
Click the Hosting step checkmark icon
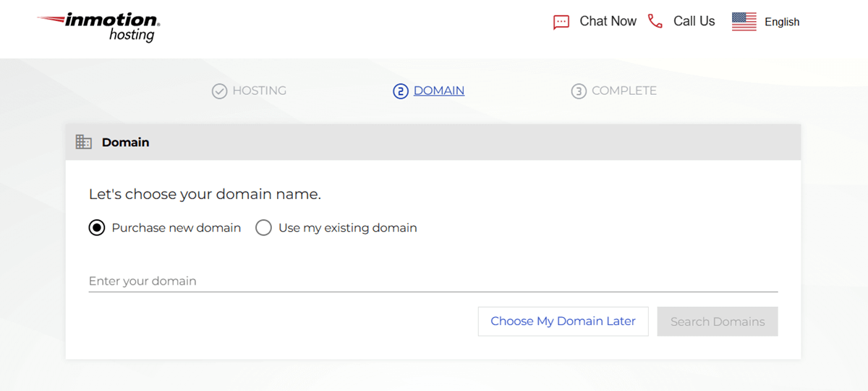tap(219, 91)
